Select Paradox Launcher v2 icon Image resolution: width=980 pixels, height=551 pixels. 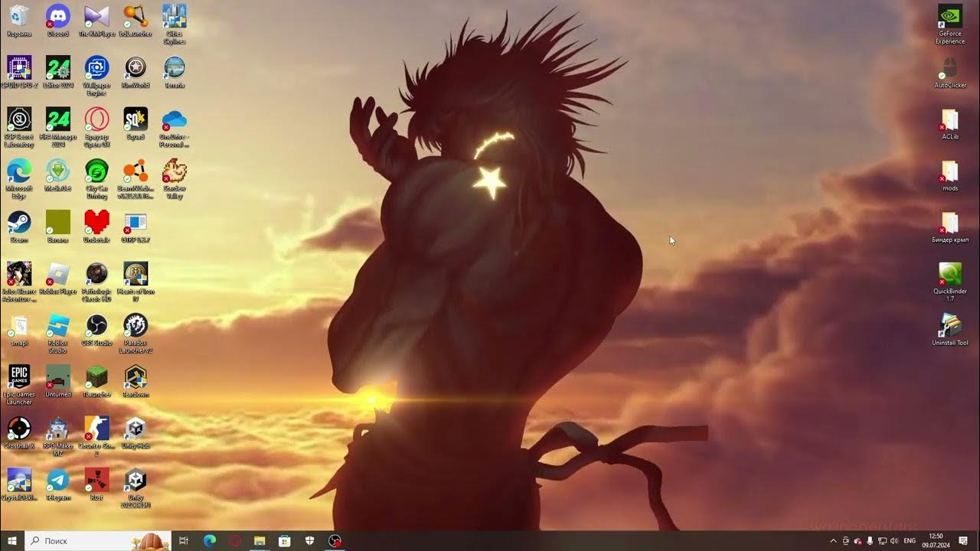click(x=136, y=333)
